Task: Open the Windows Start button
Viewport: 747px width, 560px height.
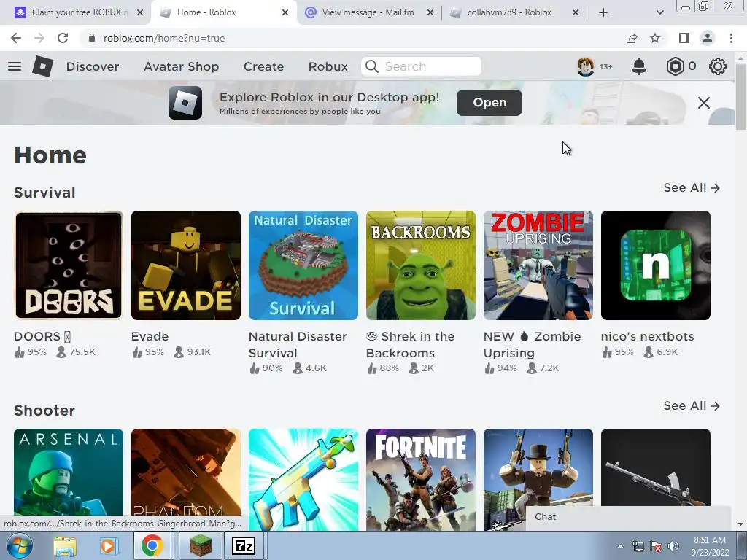Action: pyautogui.click(x=20, y=545)
